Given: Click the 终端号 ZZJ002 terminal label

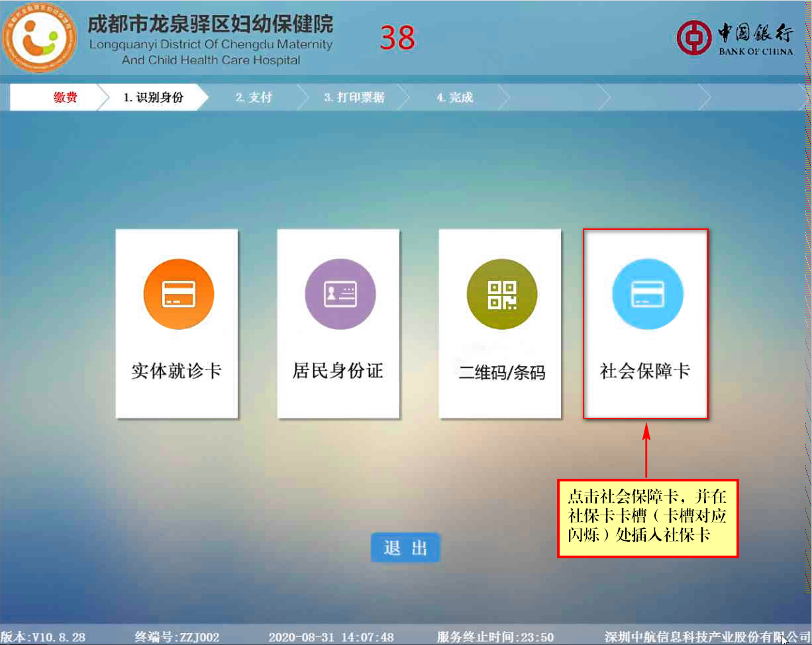Looking at the screenshot, I should pos(177,637).
